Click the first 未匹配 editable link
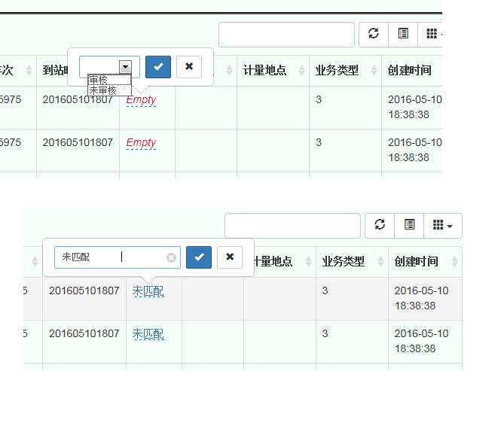This screenshot has width=504, height=441. [x=148, y=290]
